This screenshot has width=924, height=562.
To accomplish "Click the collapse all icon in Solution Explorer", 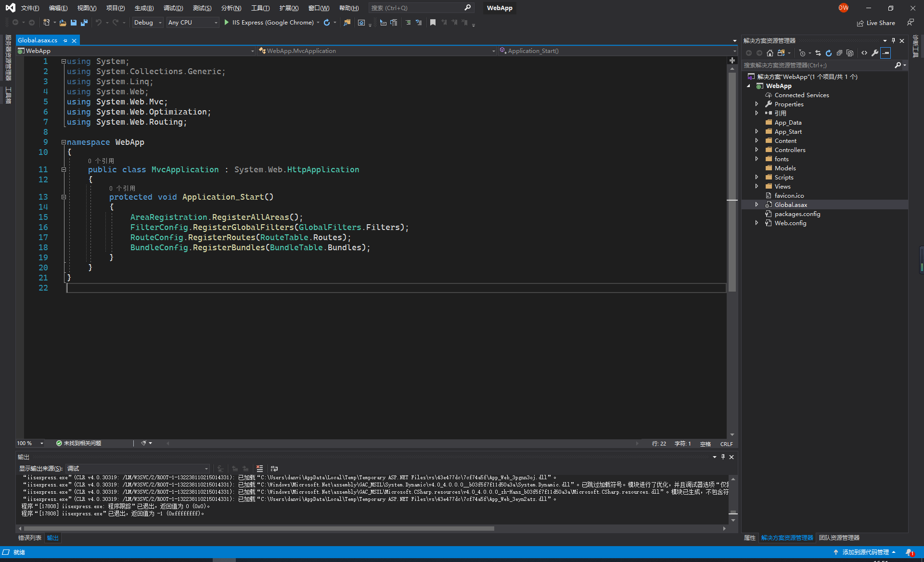I will [x=839, y=53].
